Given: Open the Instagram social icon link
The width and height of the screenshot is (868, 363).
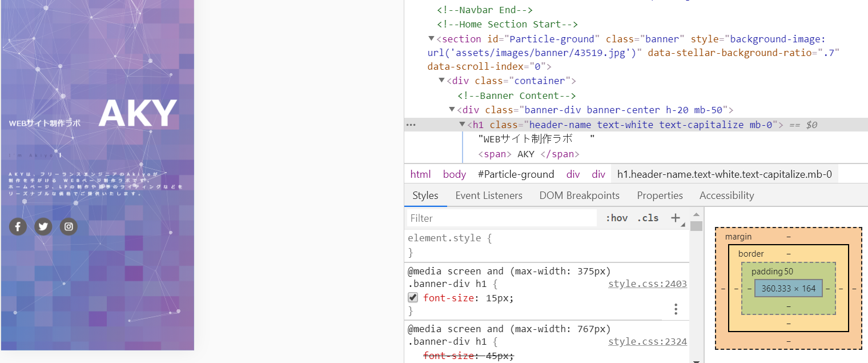Looking at the screenshot, I should [x=69, y=227].
